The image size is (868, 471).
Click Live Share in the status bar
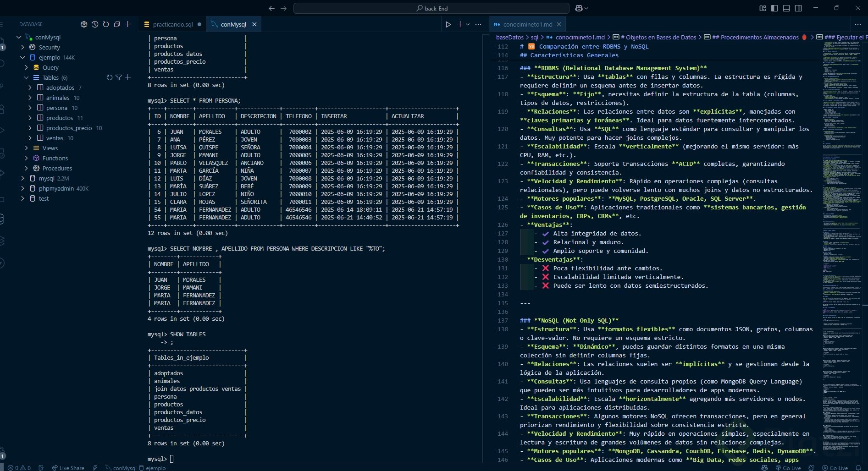click(x=68, y=468)
